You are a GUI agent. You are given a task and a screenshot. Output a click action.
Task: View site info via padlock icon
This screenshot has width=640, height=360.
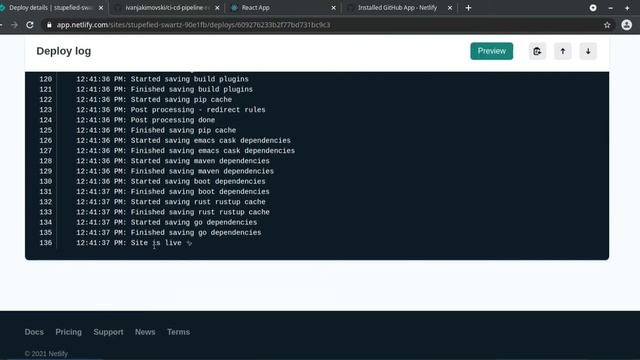pos(49,25)
